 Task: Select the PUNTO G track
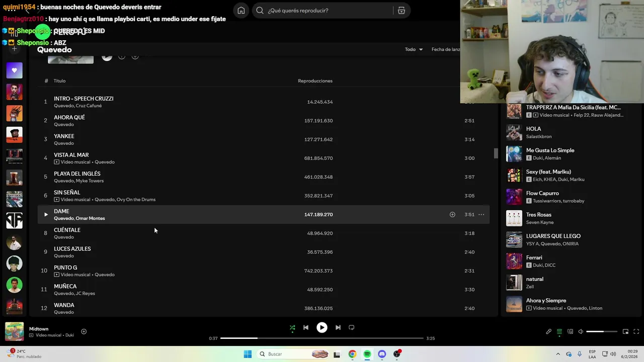[264, 271]
